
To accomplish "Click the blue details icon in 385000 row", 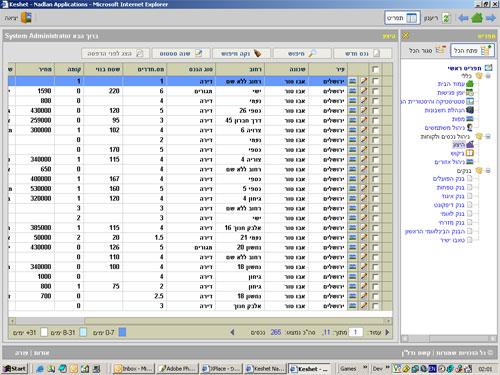I will (353, 228).
